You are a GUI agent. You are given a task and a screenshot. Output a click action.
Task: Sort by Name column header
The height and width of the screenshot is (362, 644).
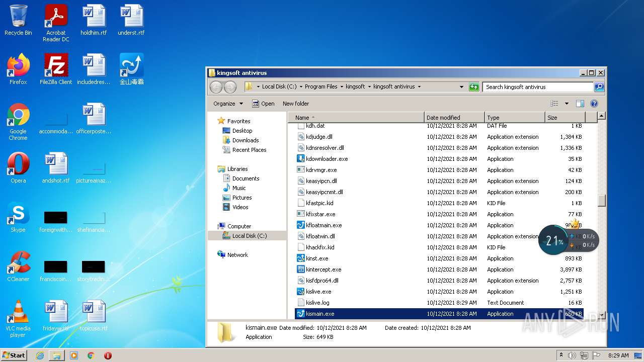pyautogui.click(x=356, y=118)
